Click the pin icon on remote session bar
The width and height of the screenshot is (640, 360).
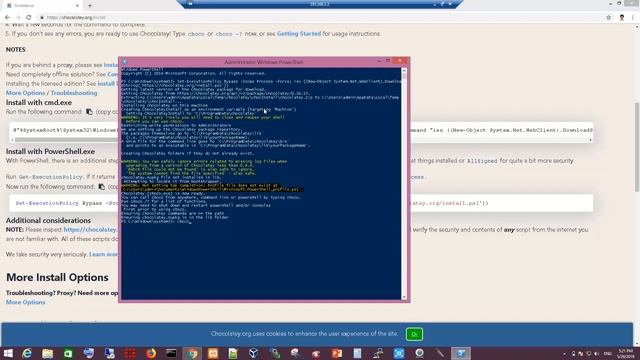(190, 4)
